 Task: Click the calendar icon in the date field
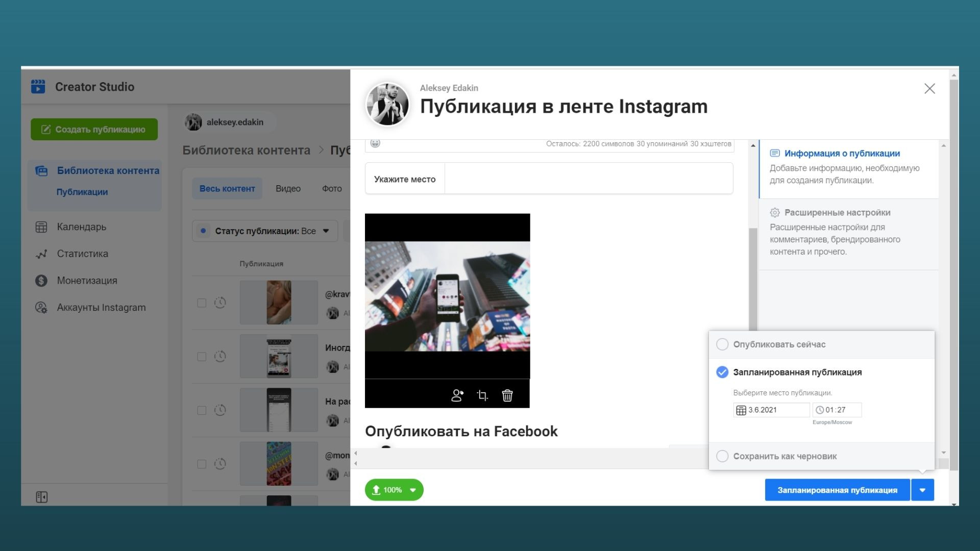(741, 410)
